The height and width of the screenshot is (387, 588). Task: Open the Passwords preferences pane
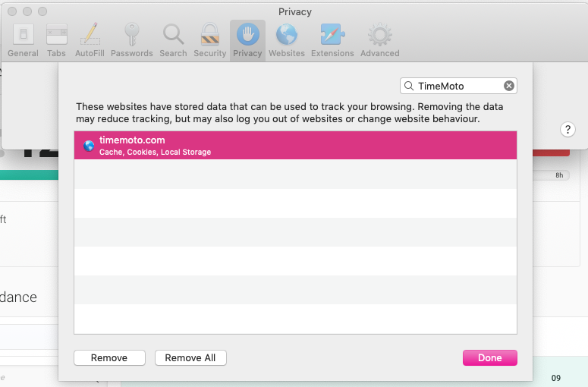point(131,40)
